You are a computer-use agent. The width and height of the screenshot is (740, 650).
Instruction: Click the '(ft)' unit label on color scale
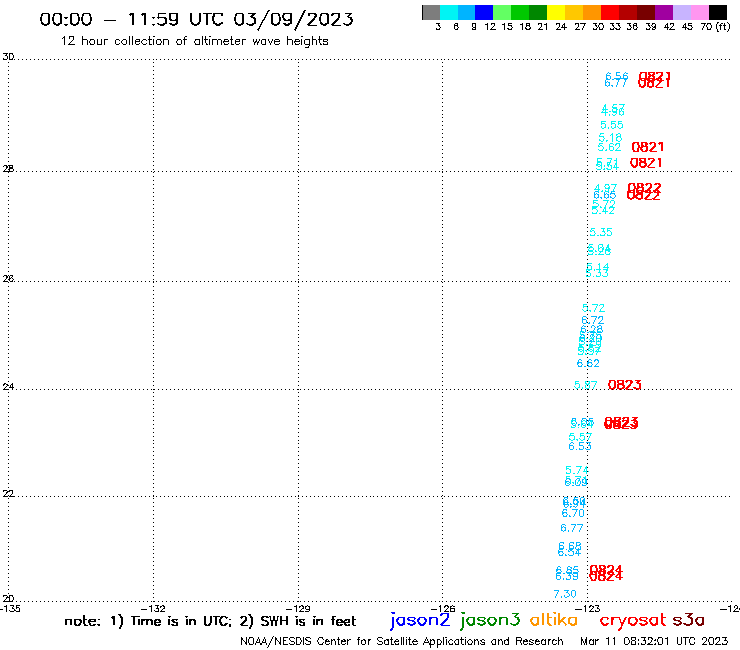[723, 26]
